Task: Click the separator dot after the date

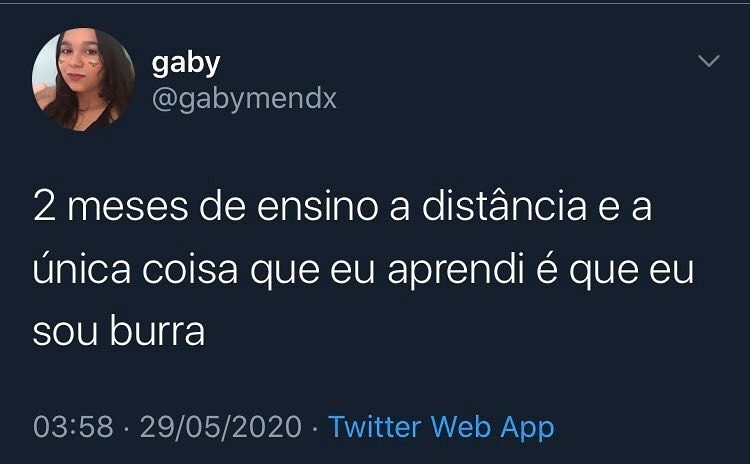Action: (315, 428)
